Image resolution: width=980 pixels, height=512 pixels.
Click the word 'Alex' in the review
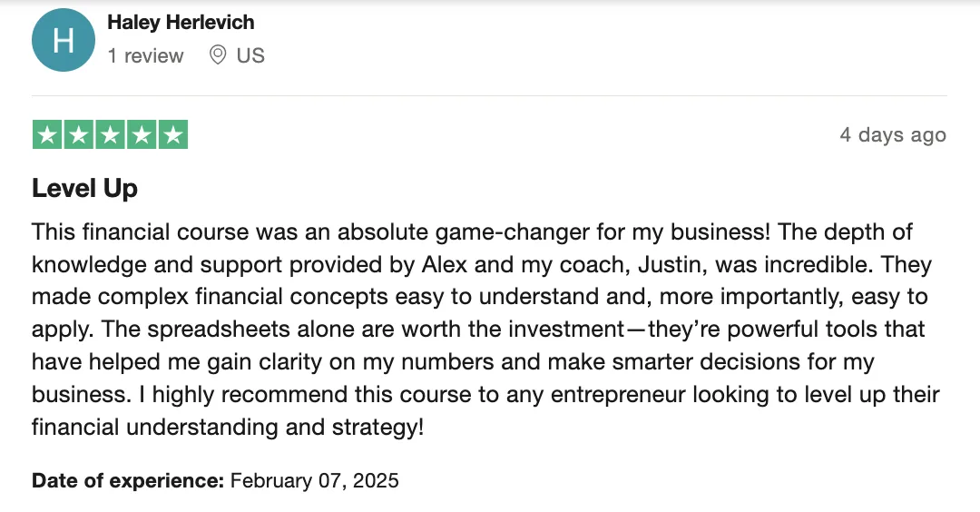[x=445, y=264]
